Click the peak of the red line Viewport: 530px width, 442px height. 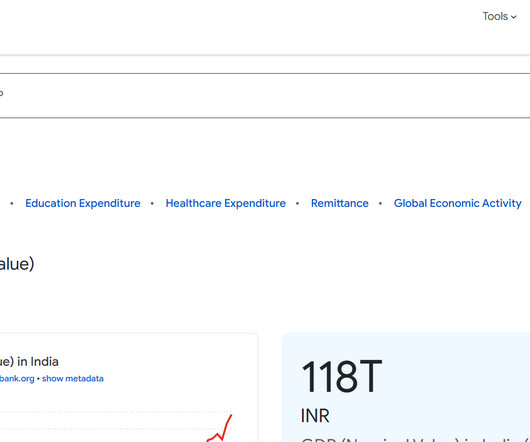pos(231,416)
